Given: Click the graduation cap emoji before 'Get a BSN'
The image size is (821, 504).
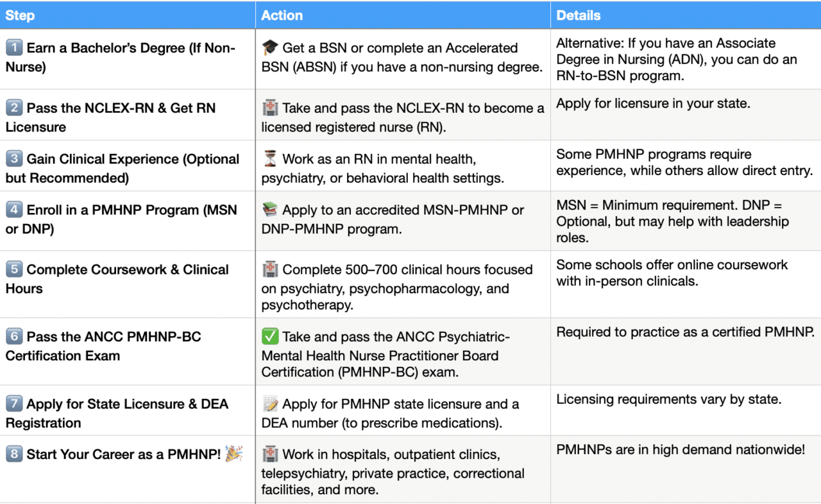Looking at the screenshot, I should click(269, 48).
